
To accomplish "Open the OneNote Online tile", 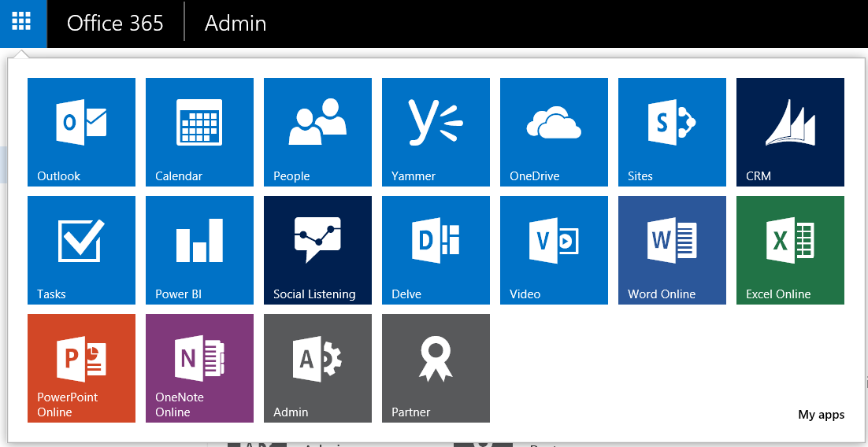I will point(199,368).
